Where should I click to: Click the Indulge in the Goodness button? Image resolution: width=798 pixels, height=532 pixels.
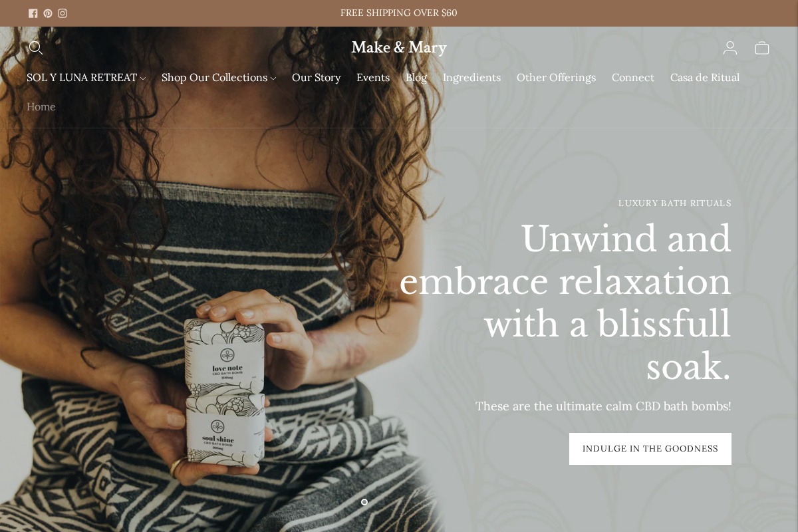[650, 449]
